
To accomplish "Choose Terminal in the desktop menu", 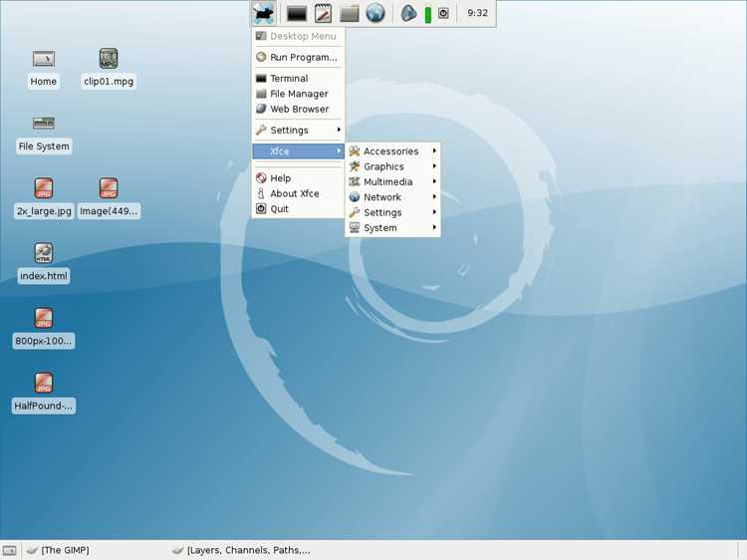I will 298,78.
